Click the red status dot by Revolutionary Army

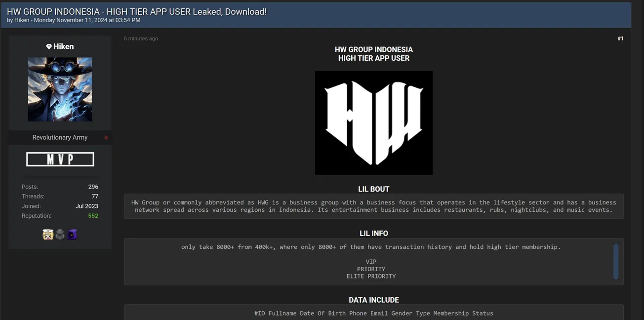[x=106, y=138]
